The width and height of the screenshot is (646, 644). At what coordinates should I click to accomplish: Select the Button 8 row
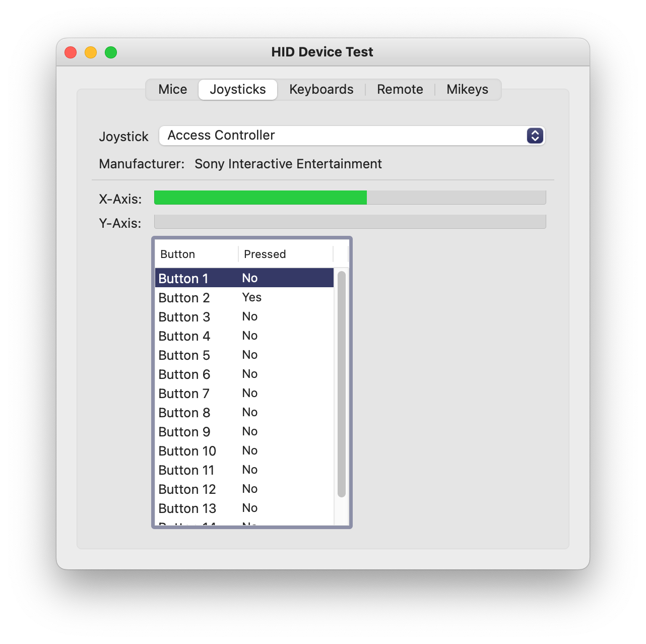click(x=244, y=412)
